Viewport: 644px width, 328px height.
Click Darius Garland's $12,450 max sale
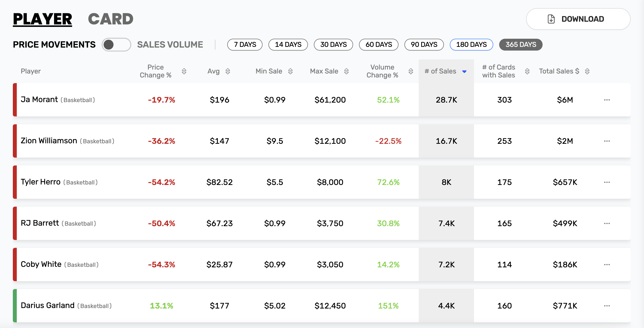click(330, 306)
